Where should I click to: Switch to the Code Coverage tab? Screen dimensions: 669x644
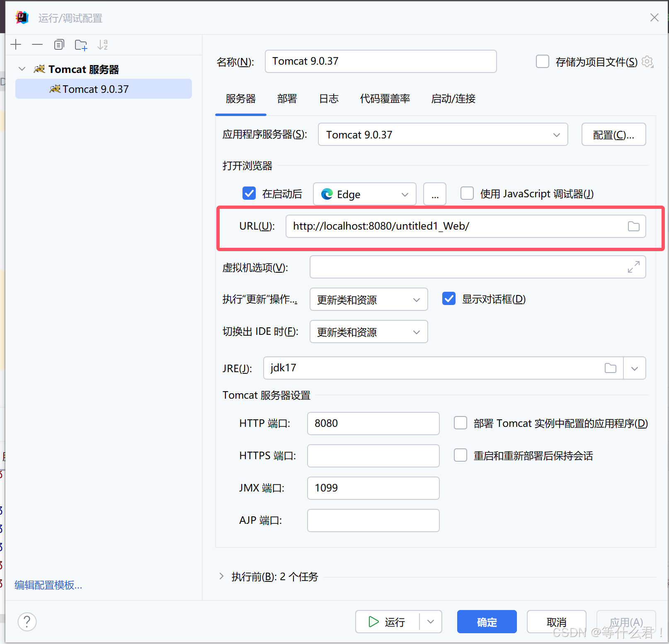pos(385,99)
